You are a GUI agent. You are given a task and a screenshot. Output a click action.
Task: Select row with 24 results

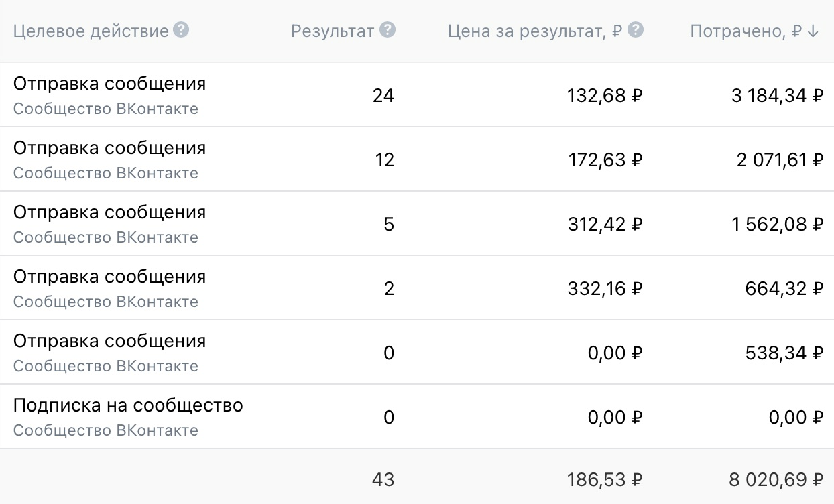click(417, 95)
